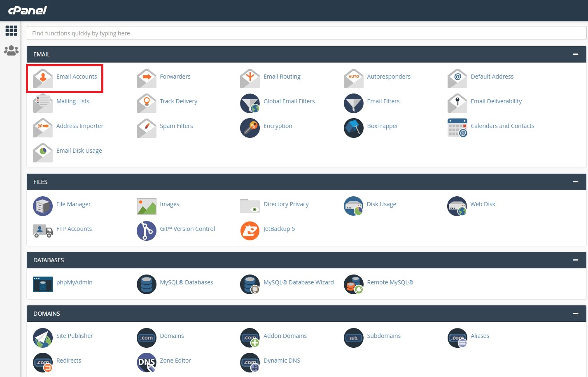Click the Email Disk Usage icon
The image size is (588, 377).
click(x=43, y=152)
